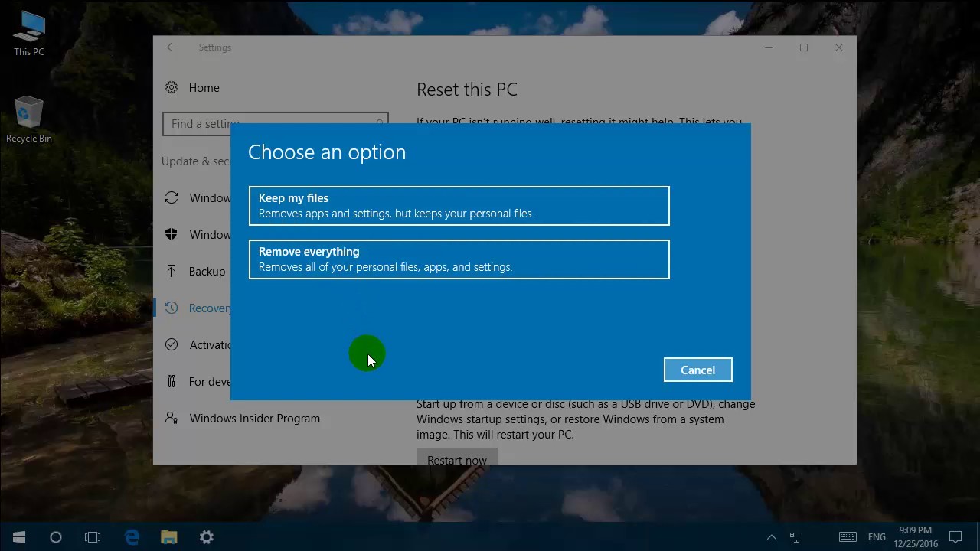Go back using Settings back arrow

point(171,47)
